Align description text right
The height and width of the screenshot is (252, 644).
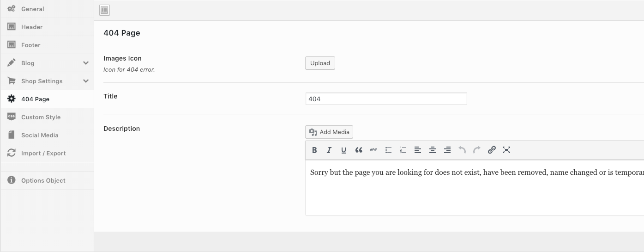[447, 150]
